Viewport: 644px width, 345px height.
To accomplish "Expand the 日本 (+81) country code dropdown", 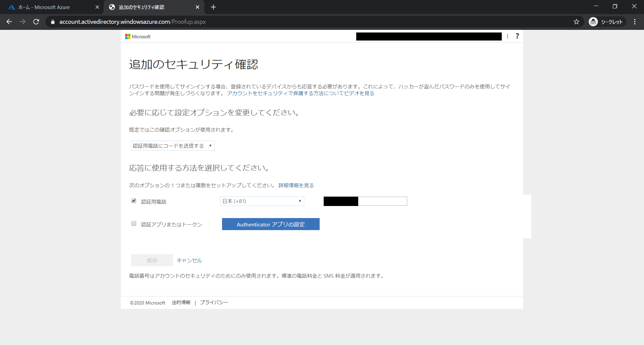I will click(x=262, y=201).
